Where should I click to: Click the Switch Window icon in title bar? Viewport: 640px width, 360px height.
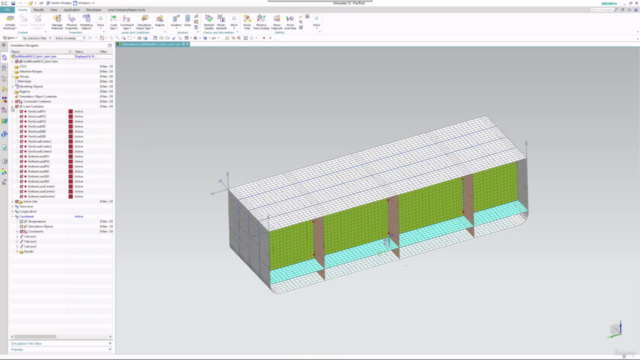pyautogui.click(x=48, y=3)
